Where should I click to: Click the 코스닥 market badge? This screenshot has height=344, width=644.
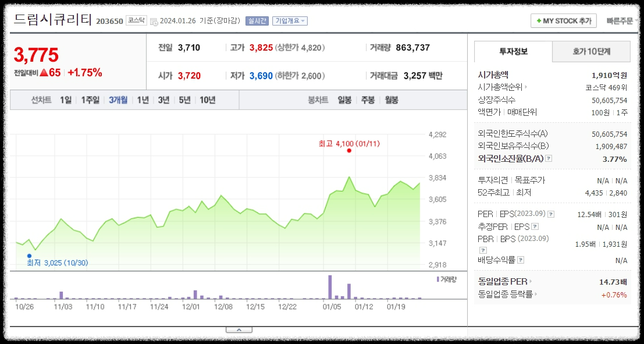click(x=136, y=20)
